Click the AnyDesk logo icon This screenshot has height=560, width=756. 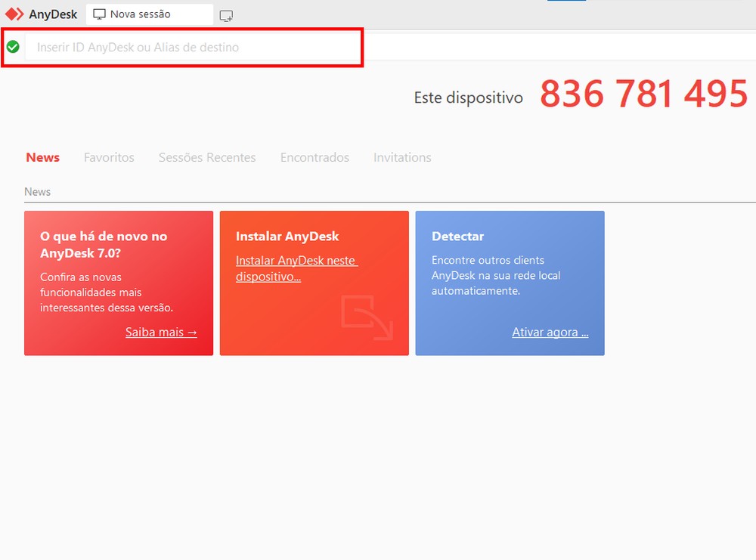15,14
